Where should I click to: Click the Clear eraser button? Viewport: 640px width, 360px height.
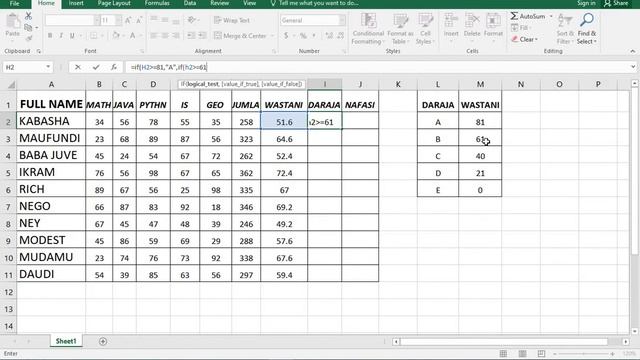tap(524, 40)
